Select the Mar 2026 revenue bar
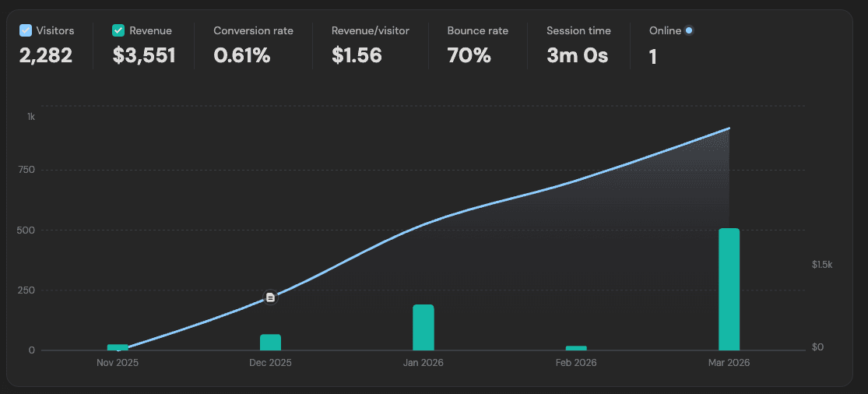This screenshot has width=868, height=394. (729, 290)
